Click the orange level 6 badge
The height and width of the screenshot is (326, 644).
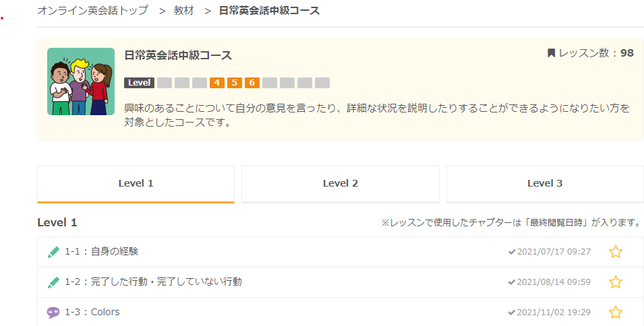tap(252, 83)
